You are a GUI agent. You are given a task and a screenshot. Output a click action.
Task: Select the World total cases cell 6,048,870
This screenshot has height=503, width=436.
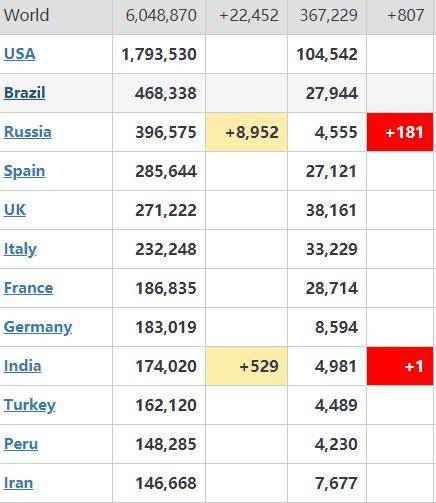(159, 17)
